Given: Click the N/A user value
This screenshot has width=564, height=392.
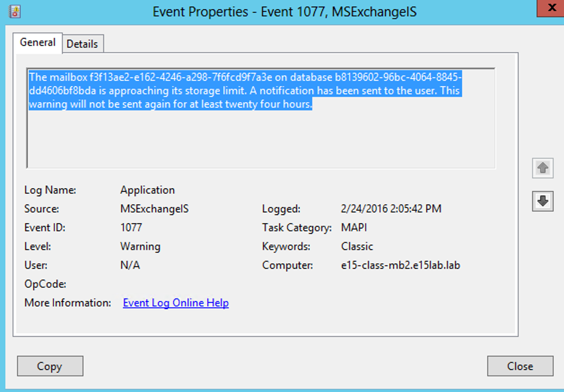Looking at the screenshot, I should click(x=130, y=265).
